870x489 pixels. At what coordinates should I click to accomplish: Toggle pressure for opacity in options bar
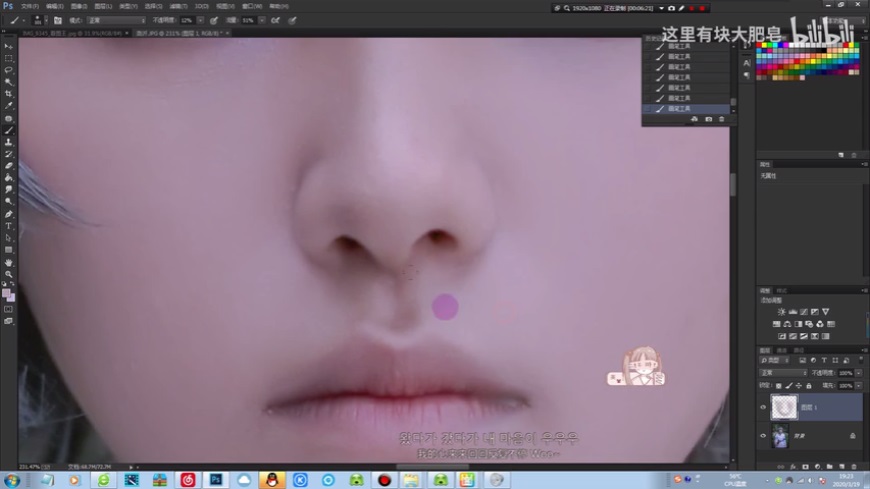[214, 21]
